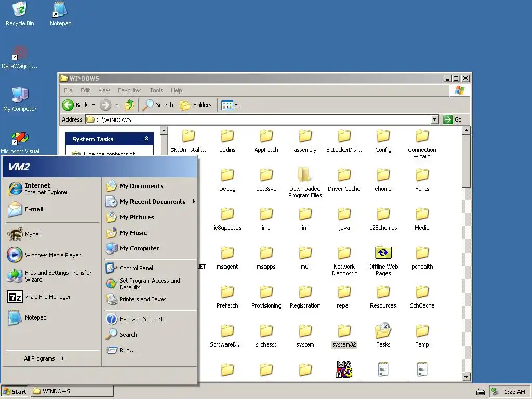The height and width of the screenshot is (399, 532).
Task: Click the network tray icon beside the clock
Action: (x=495, y=392)
